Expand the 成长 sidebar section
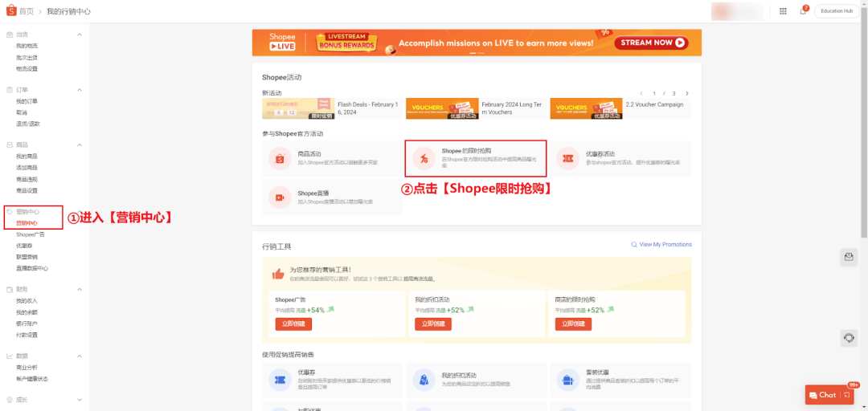868x411 pixels. click(x=79, y=400)
